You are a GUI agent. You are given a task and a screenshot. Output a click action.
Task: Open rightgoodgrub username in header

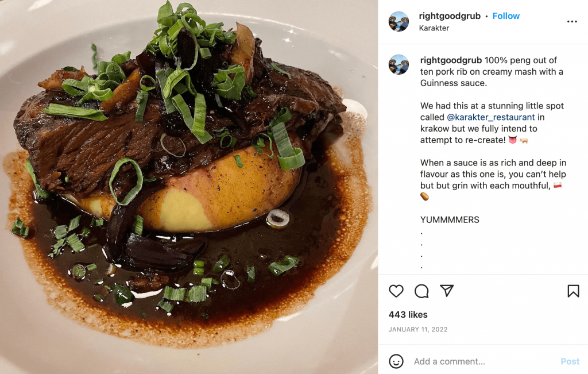coord(450,16)
